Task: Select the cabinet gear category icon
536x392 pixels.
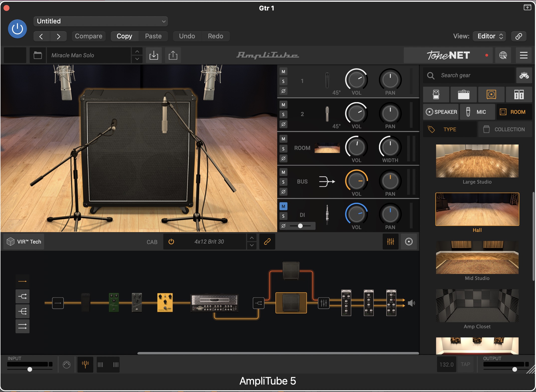Action: coord(491,95)
